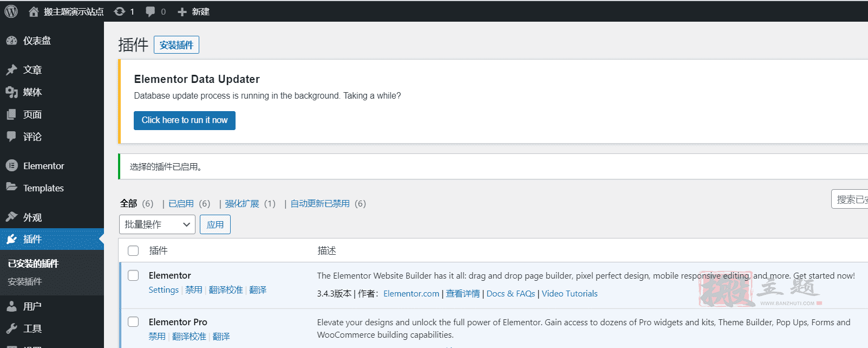Filter plugins by 强化扩展 (1)
868x348 pixels.
tap(250, 203)
